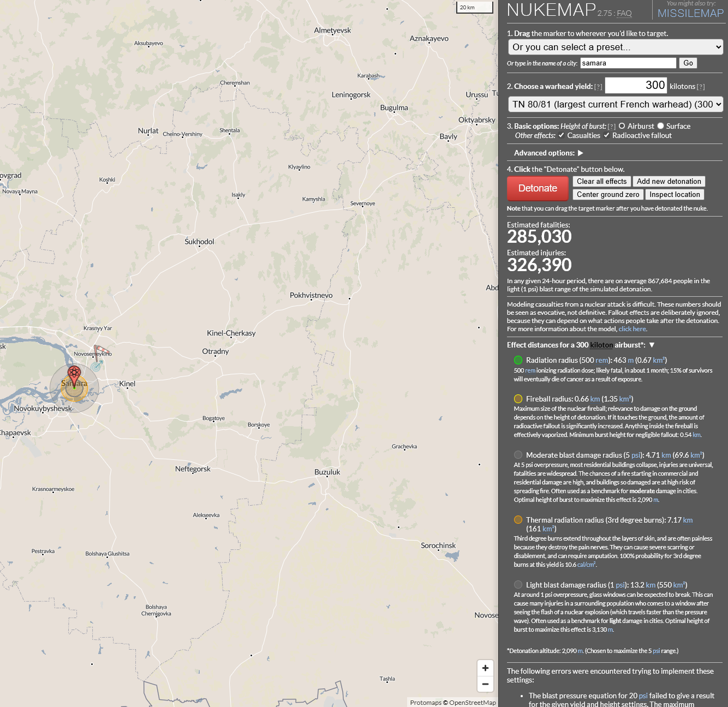Image resolution: width=728 pixels, height=707 pixels.
Task: Click the orange Thermal radiation color circle
Action: (x=518, y=520)
